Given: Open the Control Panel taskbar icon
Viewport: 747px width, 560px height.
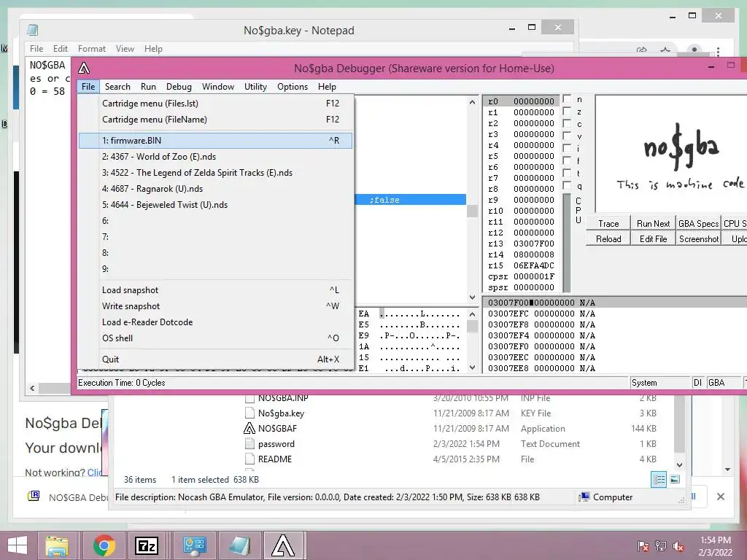Looking at the screenshot, I should 194,545.
